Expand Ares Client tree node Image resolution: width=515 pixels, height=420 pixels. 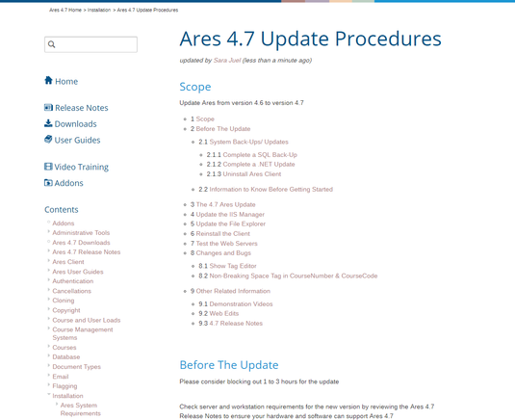(x=48, y=261)
